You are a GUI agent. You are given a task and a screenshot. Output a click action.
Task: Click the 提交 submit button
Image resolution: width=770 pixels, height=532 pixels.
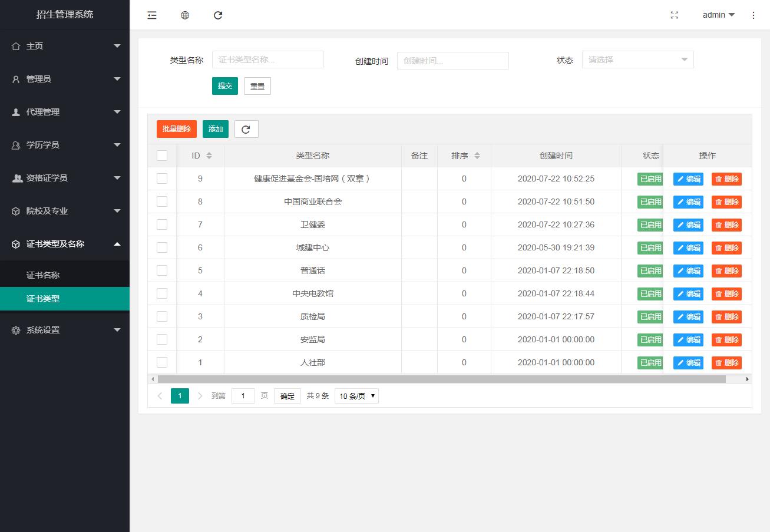coord(224,85)
